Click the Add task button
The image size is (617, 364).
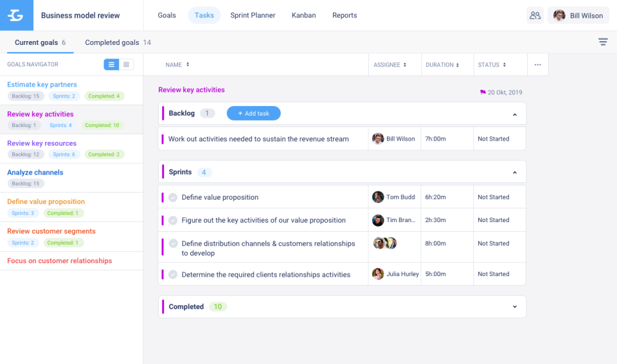click(253, 113)
